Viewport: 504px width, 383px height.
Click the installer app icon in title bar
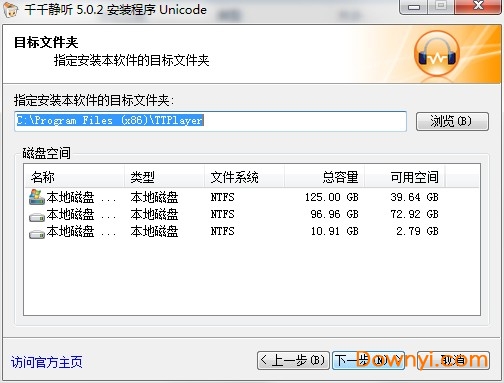[x=10, y=9]
